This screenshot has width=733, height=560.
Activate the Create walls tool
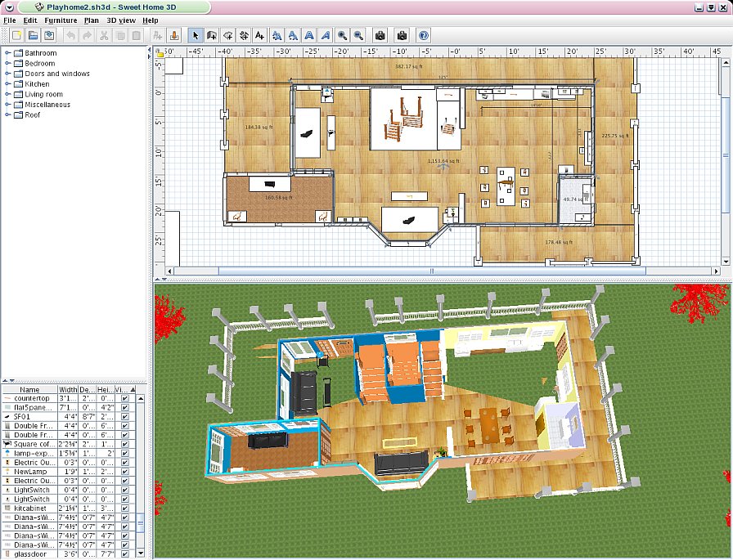tap(211, 35)
